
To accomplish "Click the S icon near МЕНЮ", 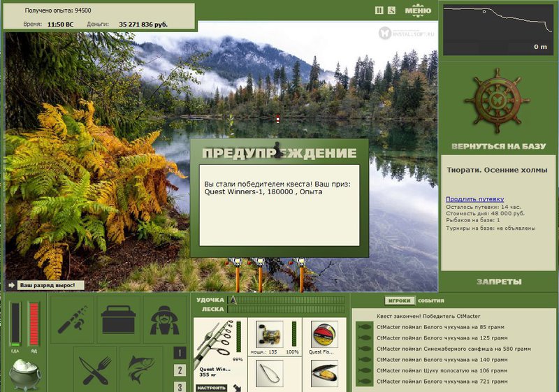I will coord(391,10).
